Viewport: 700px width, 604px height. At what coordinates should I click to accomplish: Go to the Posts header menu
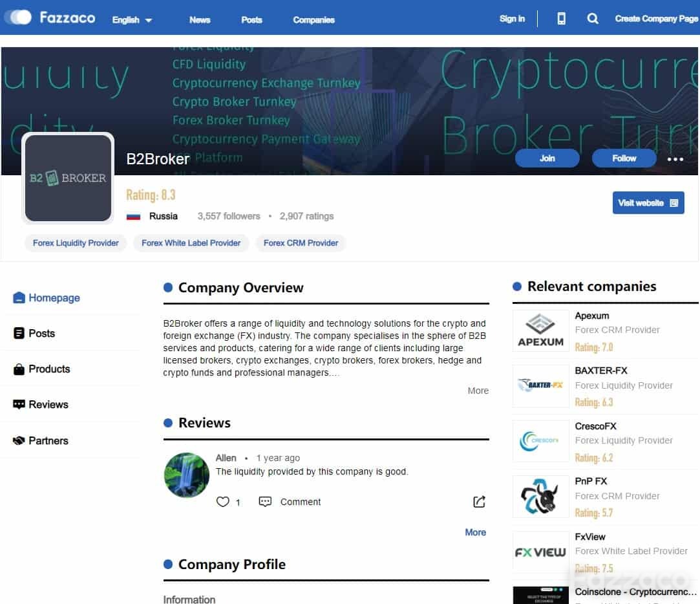tap(251, 20)
